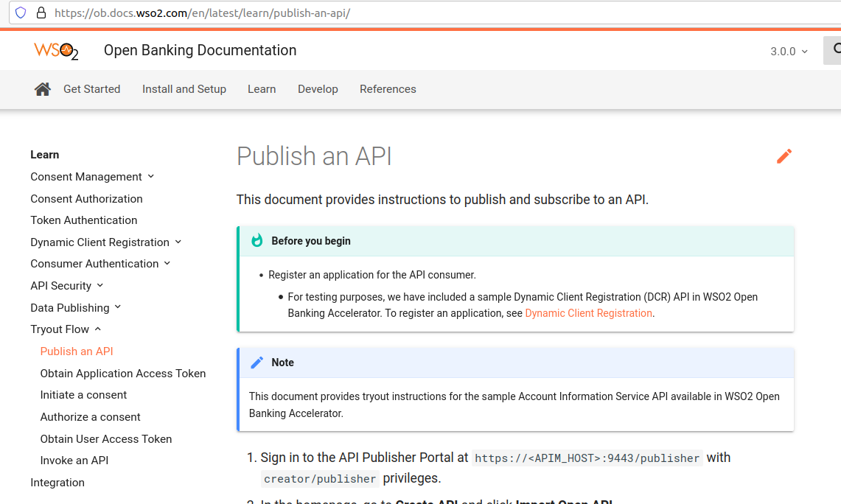
Task: Open Authorize a consent page
Action: [90, 416]
